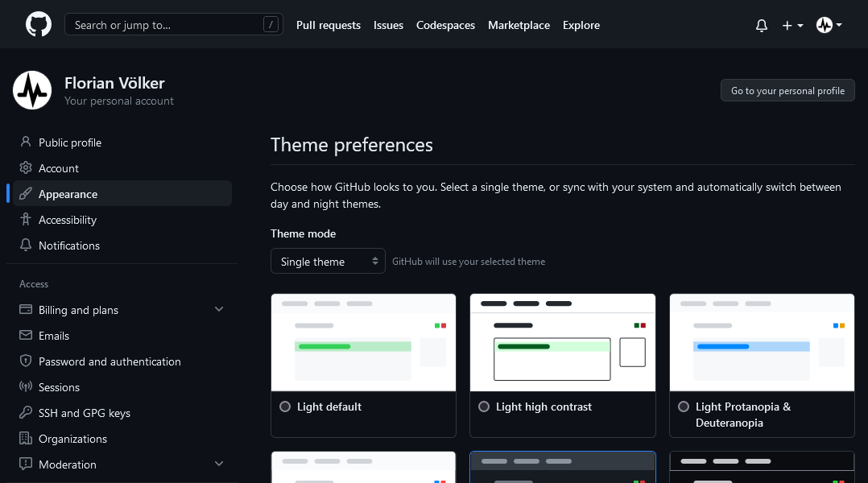Click the slash shortcut key icon

(x=271, y=24)
